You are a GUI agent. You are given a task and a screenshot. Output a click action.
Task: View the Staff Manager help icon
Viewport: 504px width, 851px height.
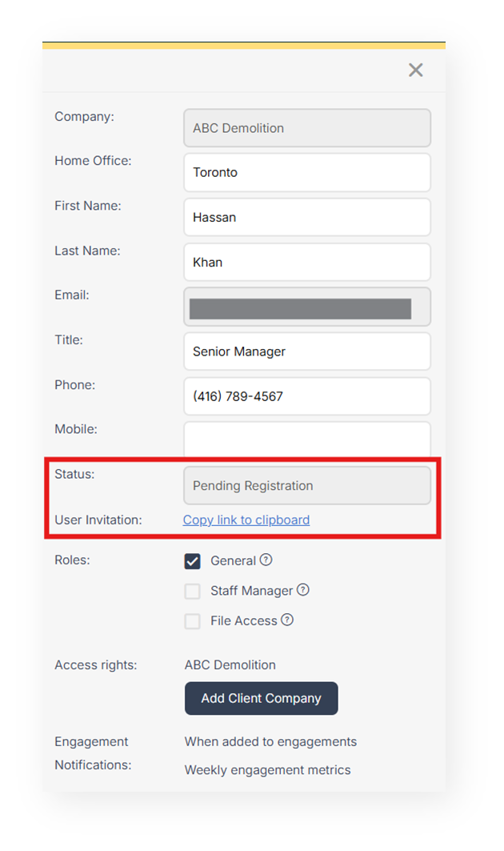[x=304, y=590]
